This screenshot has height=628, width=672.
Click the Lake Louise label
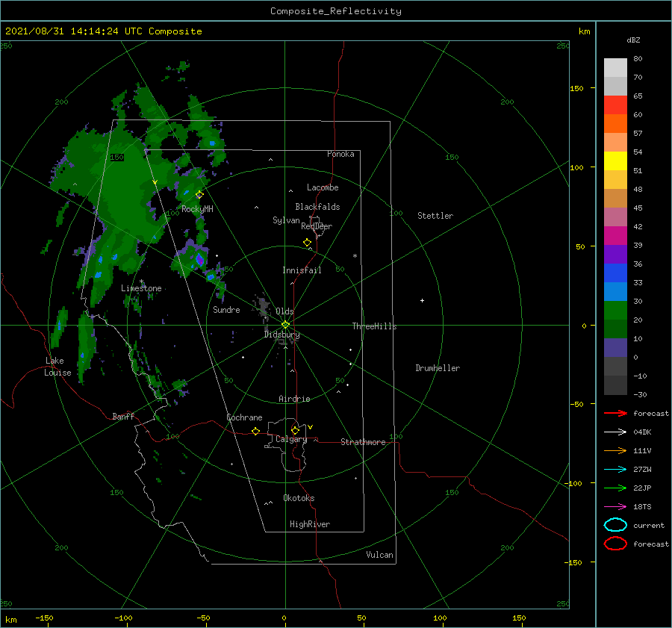(57, 367)
